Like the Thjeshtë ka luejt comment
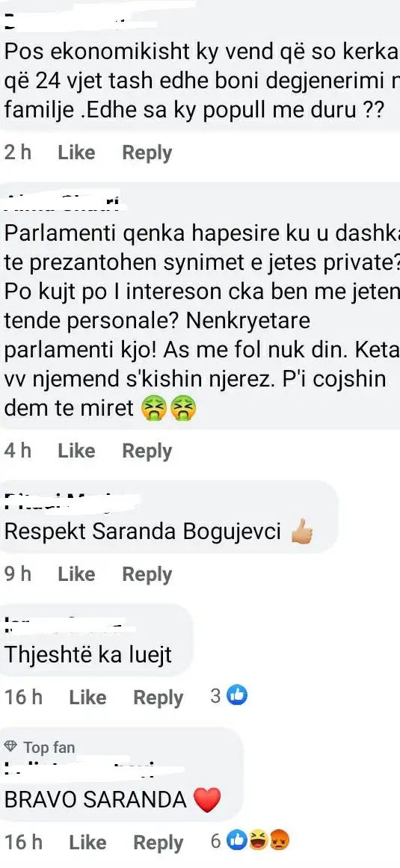This screenshot has height=868, width=400. pos(87,697)
